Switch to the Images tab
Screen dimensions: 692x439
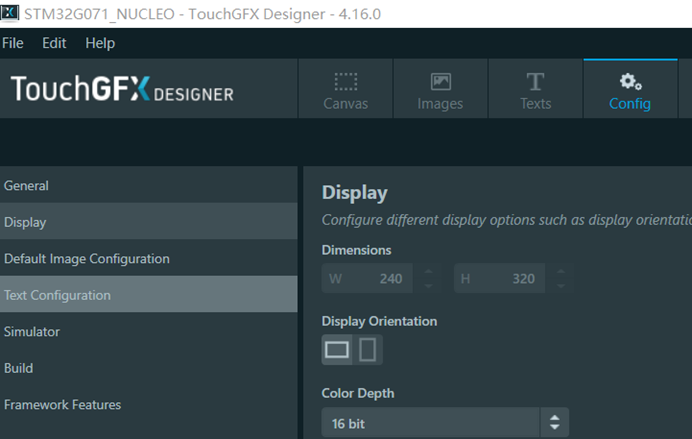440,89
